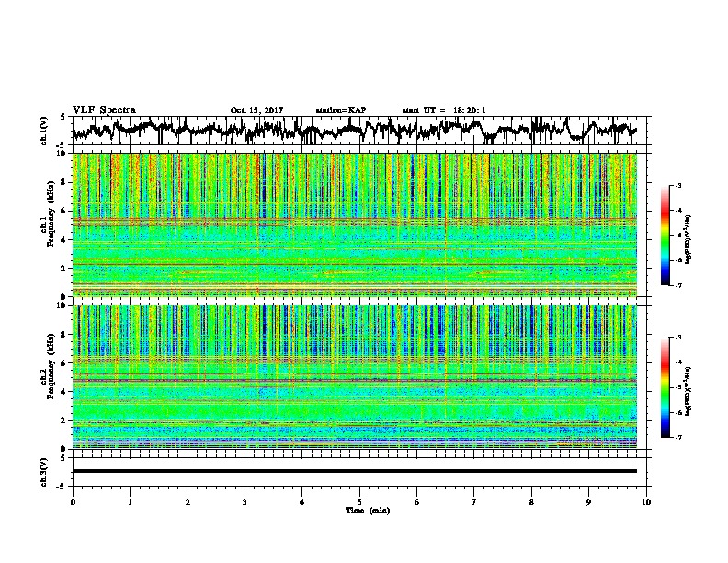Image resolution: width=728 pixels, height=563 pixels.
Task: Click time axis tick label "2"
Action: click(188, 502)
